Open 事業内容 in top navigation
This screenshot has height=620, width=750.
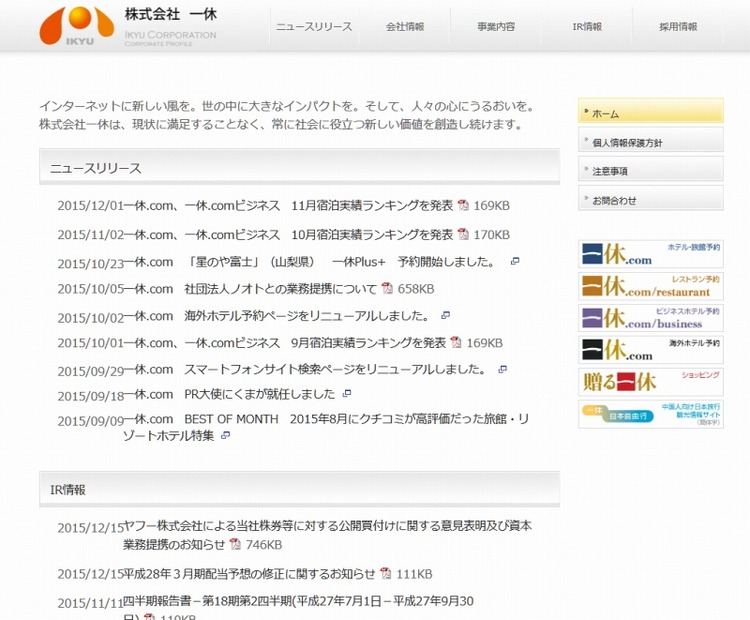click(x=496, y=27)
